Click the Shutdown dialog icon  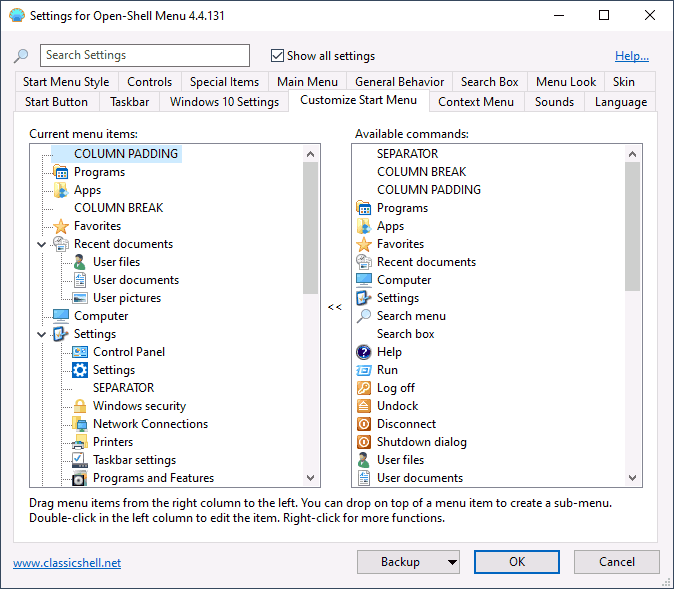(364, 442)
